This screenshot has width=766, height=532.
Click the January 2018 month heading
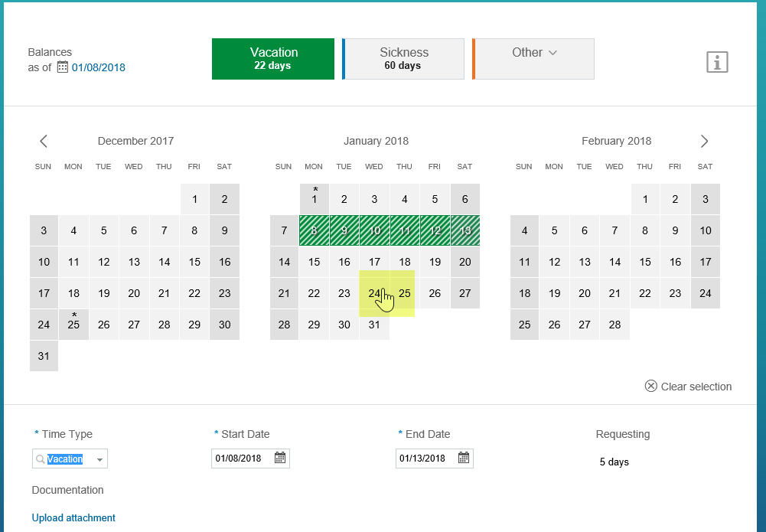(x=376, y=141)
